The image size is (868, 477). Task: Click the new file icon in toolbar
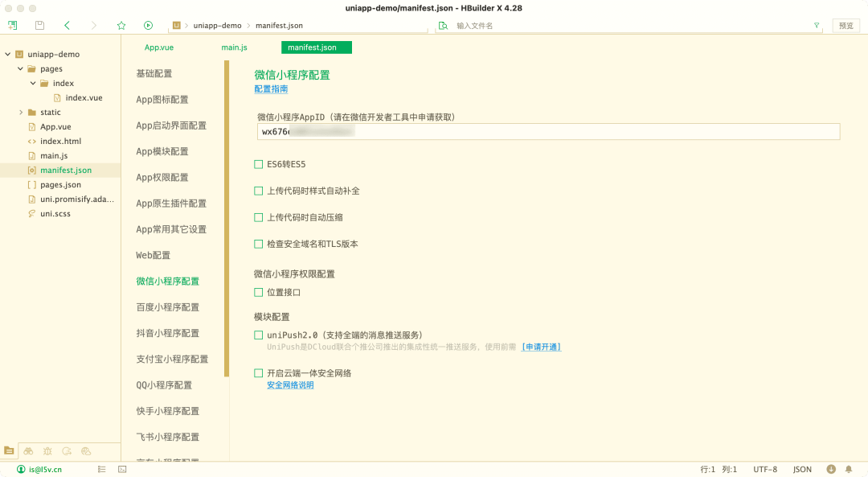pos(12,26)
